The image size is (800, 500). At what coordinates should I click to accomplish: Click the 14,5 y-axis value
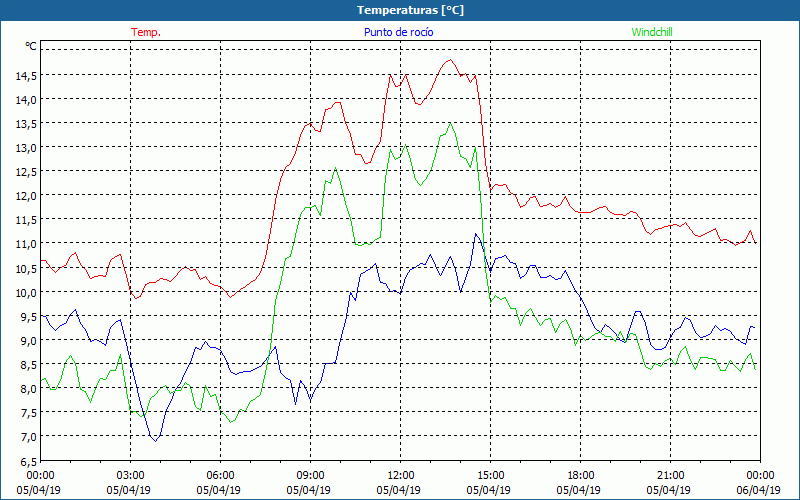pyautogui.click(x=26, y=76)
